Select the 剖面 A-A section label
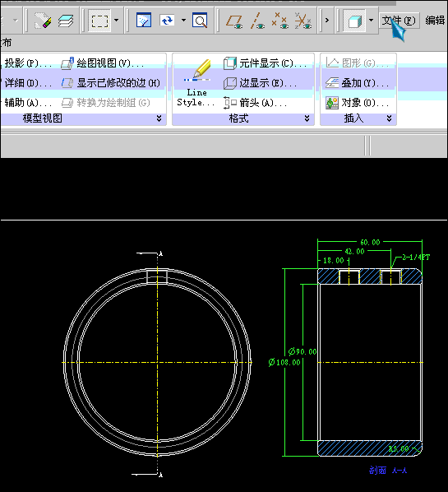448x492 pixels. [x=388, y=470]
